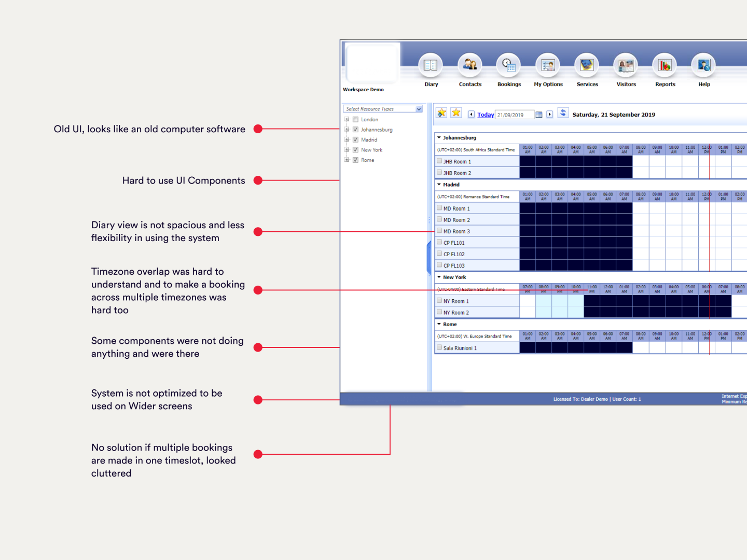
Task: Open the Services module icon
Action: (587, 65)
